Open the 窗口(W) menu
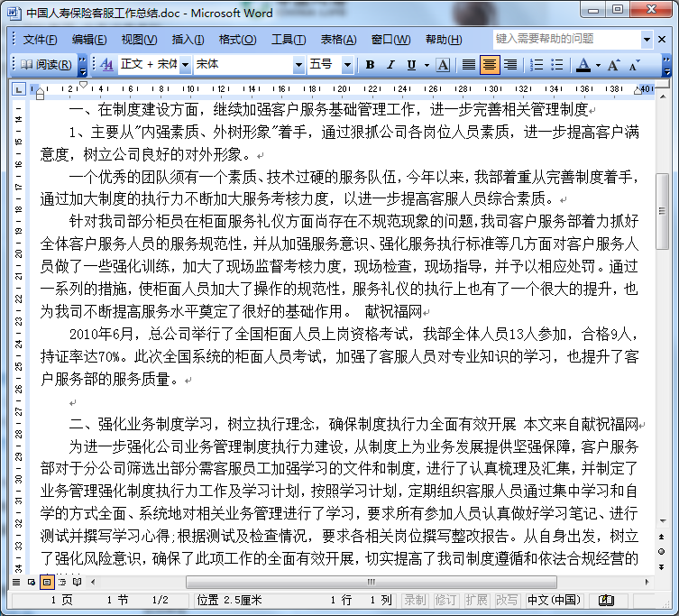 [x=390, y=40]
